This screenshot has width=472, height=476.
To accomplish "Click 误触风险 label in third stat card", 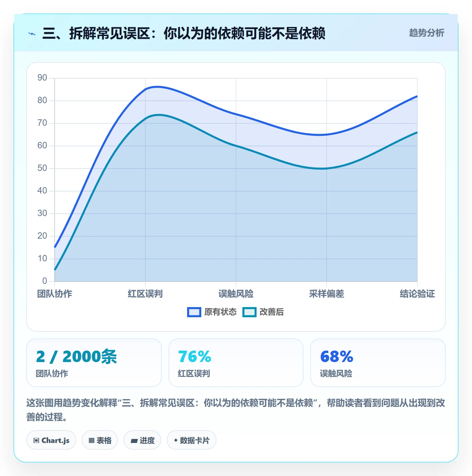I will [336, 374].
